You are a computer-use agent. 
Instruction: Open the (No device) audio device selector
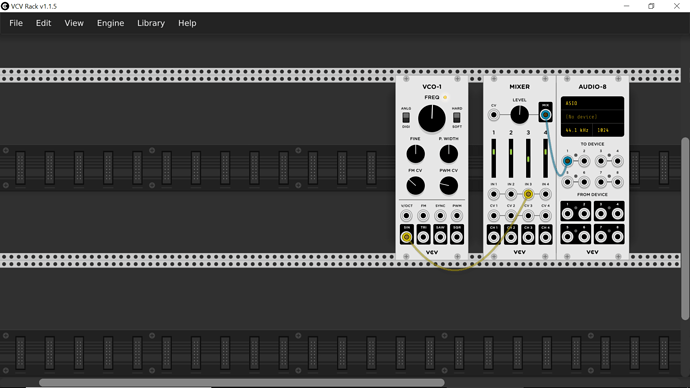pyautogui.click(x=592, y=117)
